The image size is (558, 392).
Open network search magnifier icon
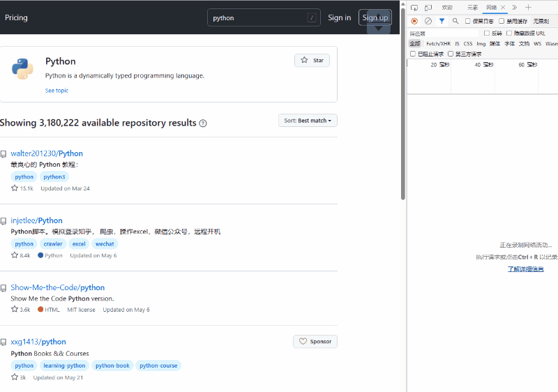tap(455, 21)
